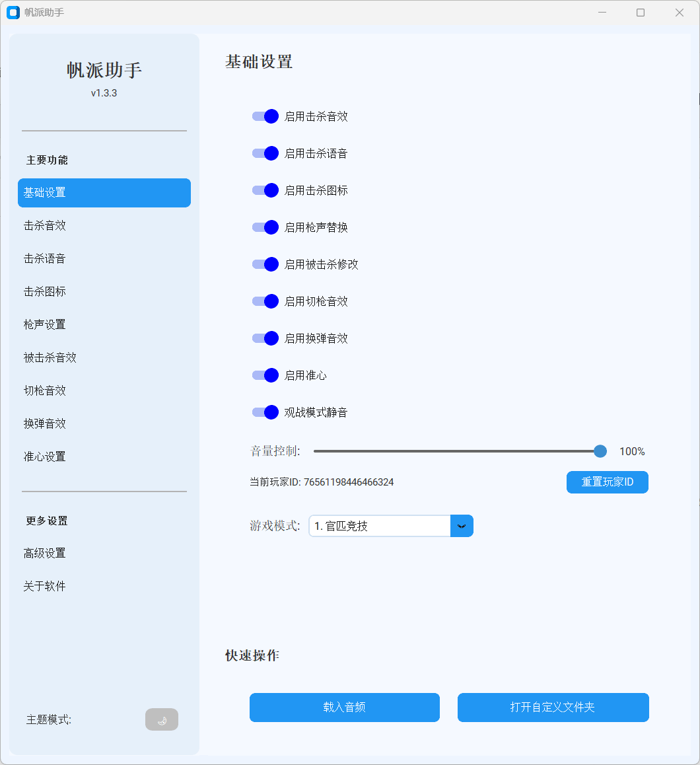
Task: Open the 枪声设置 section
Action: (x=44, y=324)
